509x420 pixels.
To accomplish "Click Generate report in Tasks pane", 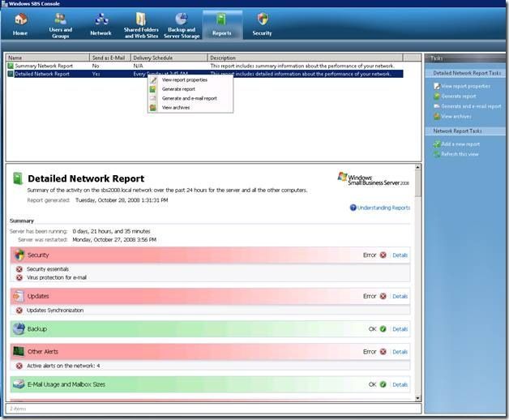I will (x=459, y=96).
